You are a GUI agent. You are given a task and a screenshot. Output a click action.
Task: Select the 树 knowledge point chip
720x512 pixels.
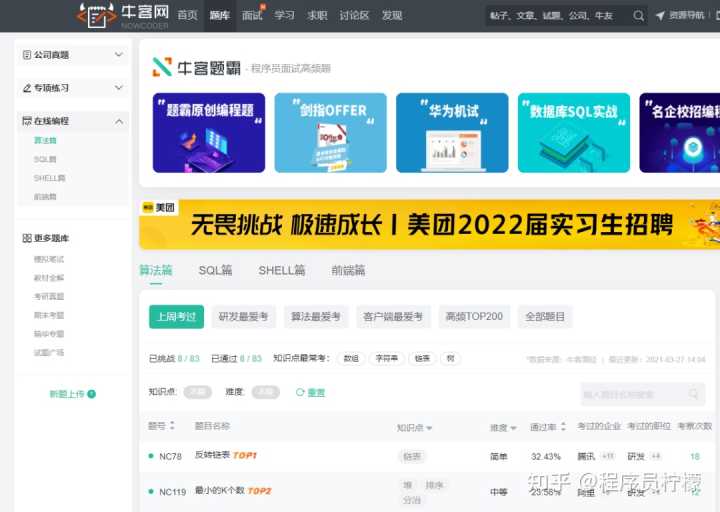450,358
